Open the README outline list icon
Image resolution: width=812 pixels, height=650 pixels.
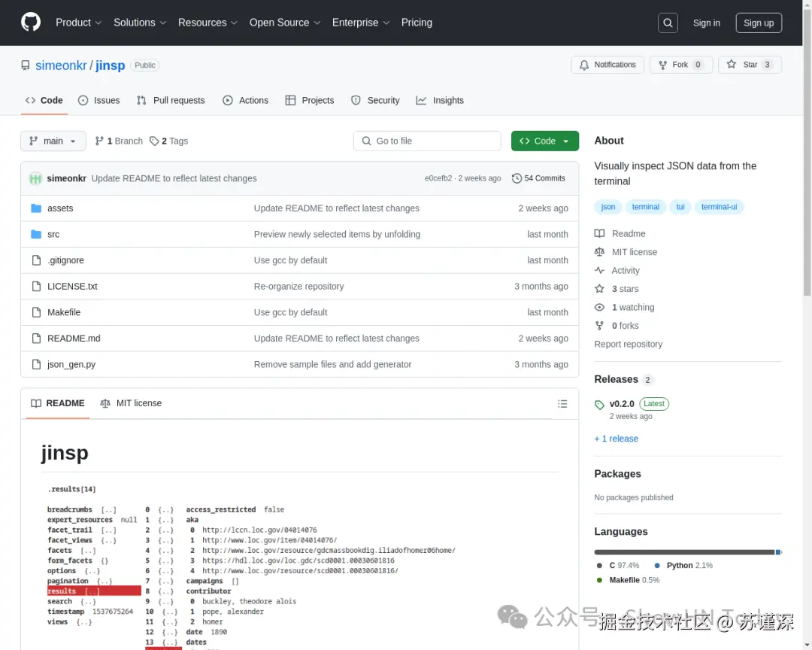(562, 404)
